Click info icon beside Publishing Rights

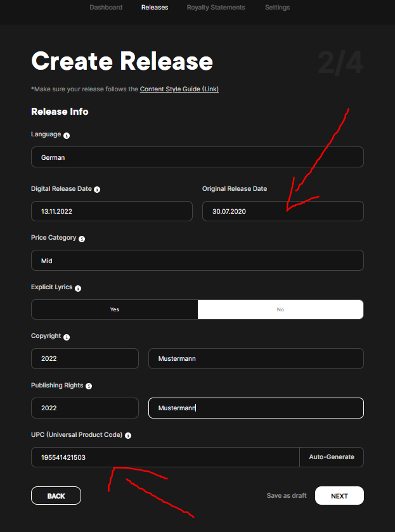coord(89,386)
